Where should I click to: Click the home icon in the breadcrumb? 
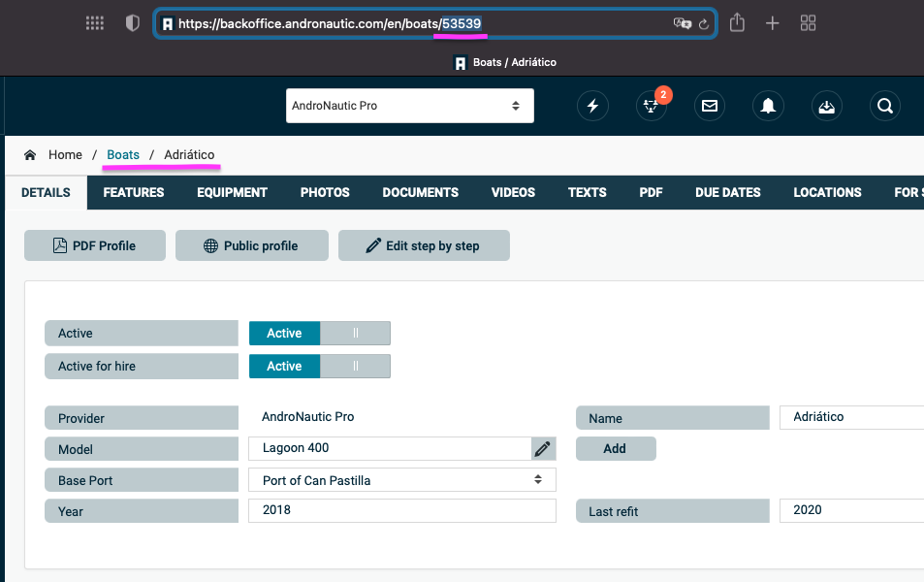pos(30,155)
